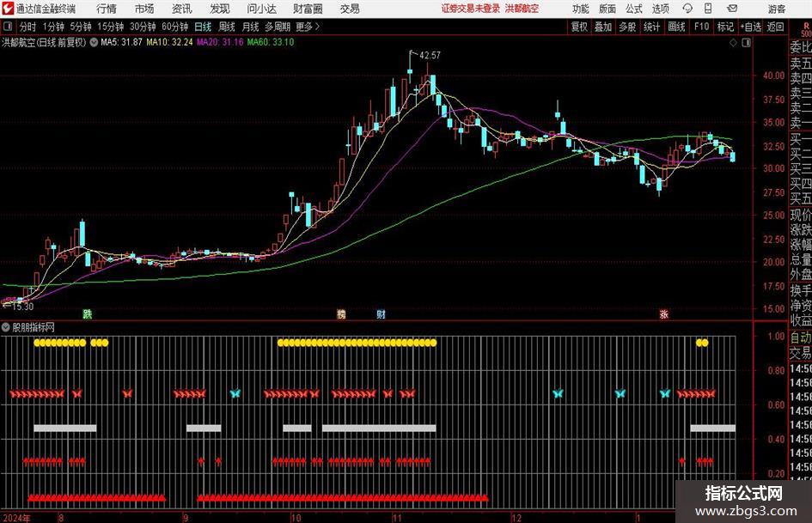Open the mail envelope icon

[732, 9]
